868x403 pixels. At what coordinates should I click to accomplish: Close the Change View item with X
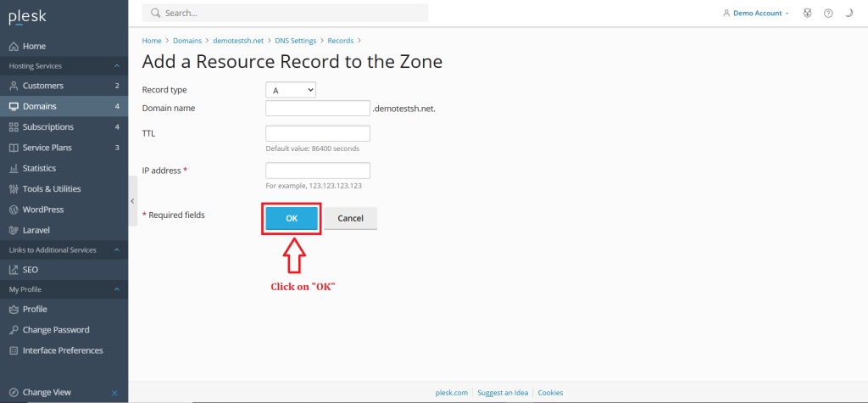click(114, 393)
